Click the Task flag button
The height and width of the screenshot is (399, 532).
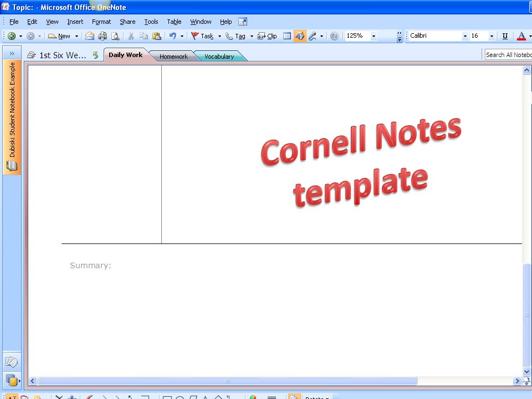(x=202, y=36)
